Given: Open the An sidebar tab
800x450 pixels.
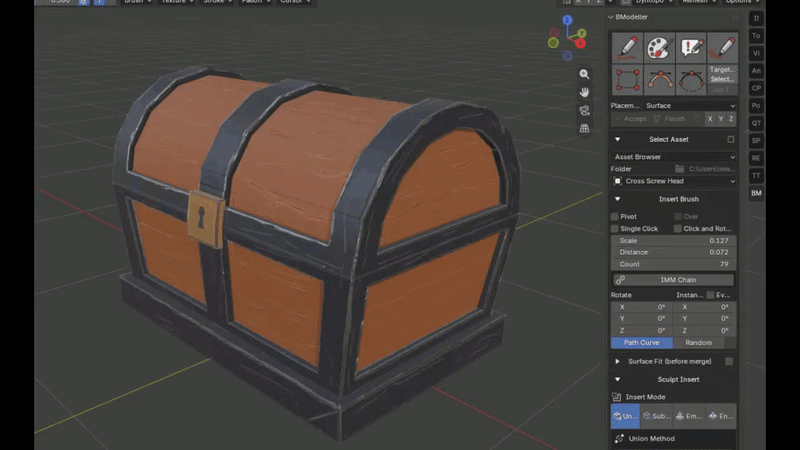Looking at the screenshot, I should 756,71.
